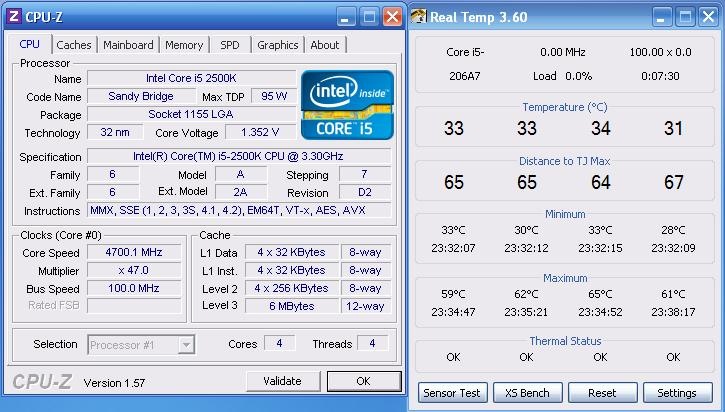Open the Processor #1 selection dropdown
Image resolution: width=725 pixels, height=412 pixels.
[x=185, y=345]
